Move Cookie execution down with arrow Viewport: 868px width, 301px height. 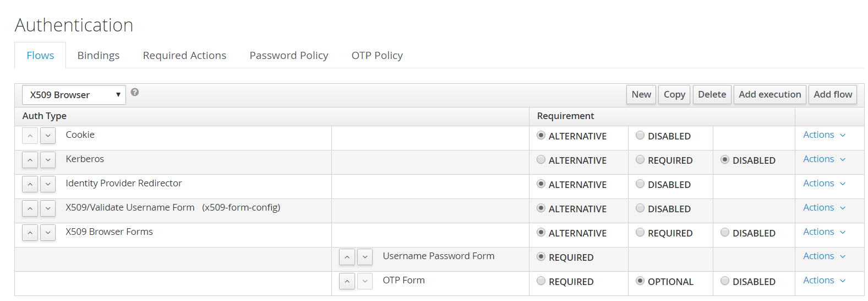(48, 136)
